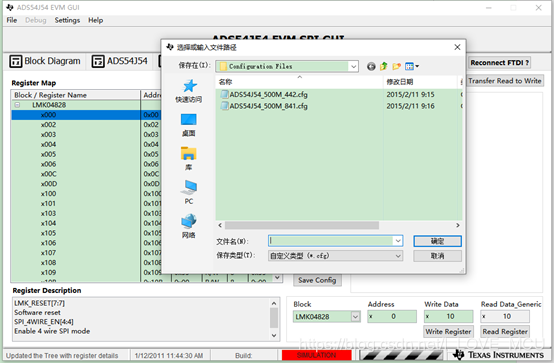Open the file name dropdown arrow
The image size is (554, 363).
(398, 241)
